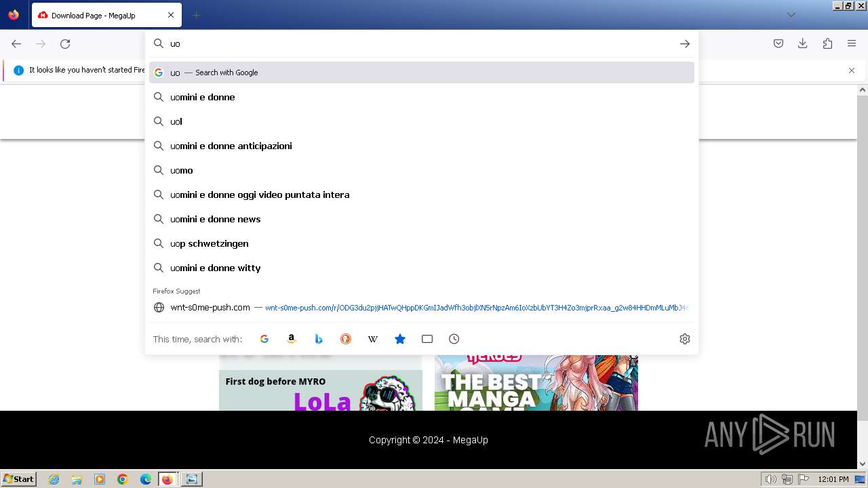Open the Downloads panel
Screen dimensions: 868x488
pos(803,43)
